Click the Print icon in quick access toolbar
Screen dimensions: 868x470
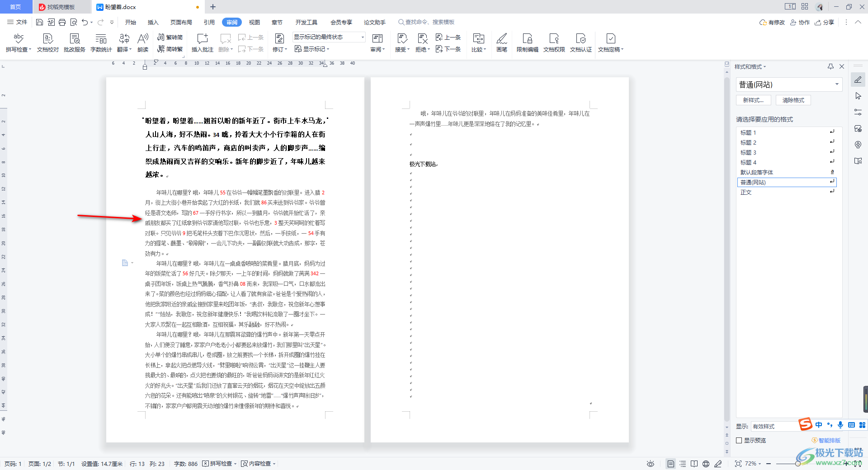coord(62,22)
